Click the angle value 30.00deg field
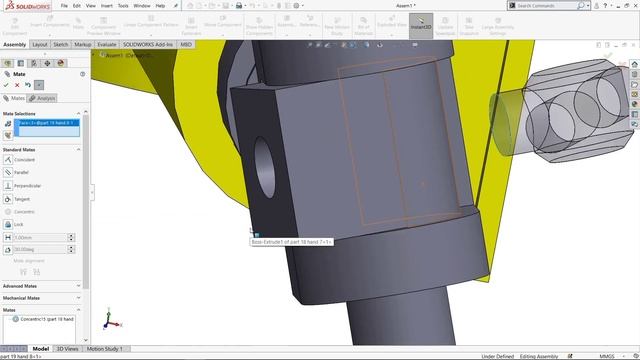 pos(40,249)
